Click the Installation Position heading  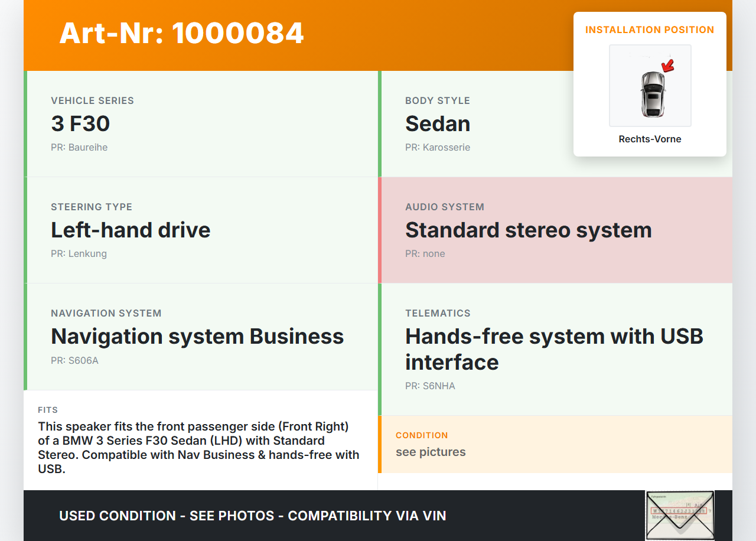[x=650, y=30]
